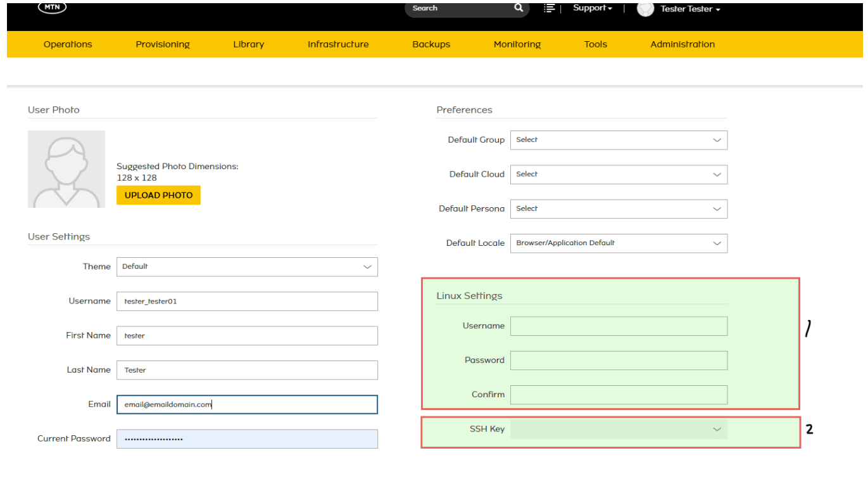
Task: Open the Library menu
Action: pyautogui.click(x=248, y=44)
